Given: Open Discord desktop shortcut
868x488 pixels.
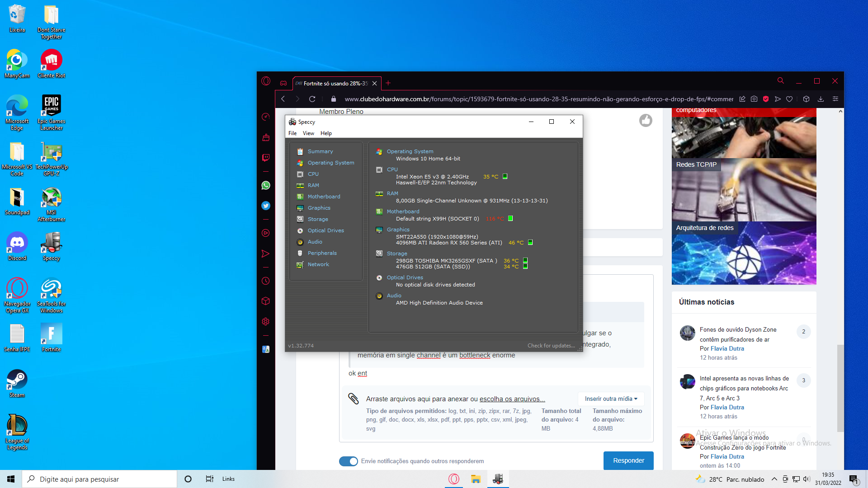Looking at the screenshot, I should click(17, 246).
